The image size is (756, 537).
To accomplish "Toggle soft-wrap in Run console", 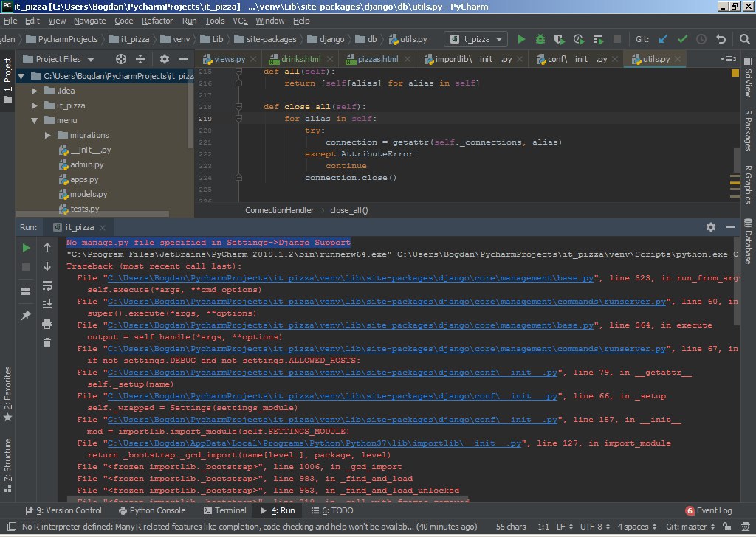I will [x=47, y=286].
